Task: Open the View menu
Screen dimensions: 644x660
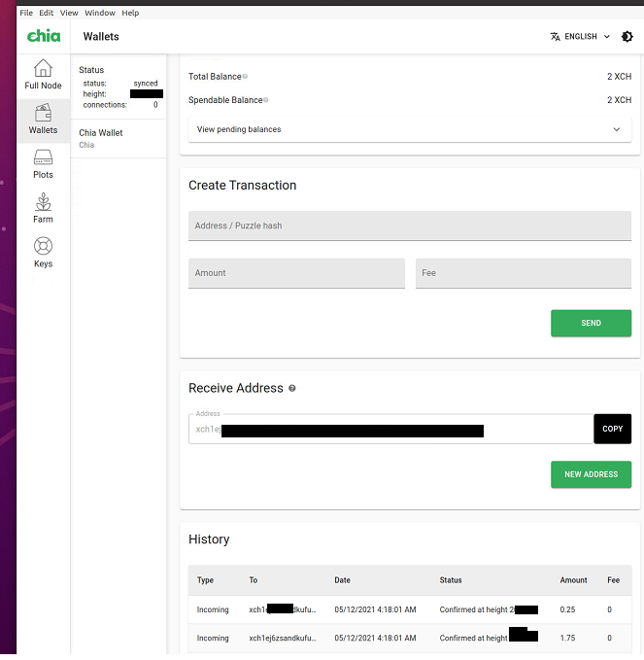Action: click(x=69, y=13)
